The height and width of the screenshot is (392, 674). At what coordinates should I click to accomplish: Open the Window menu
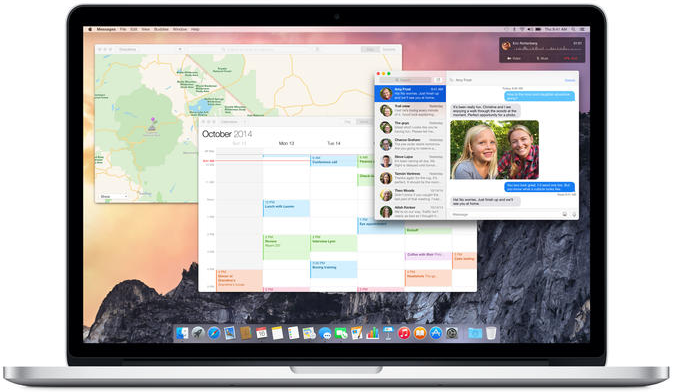(x=180, y=29)
